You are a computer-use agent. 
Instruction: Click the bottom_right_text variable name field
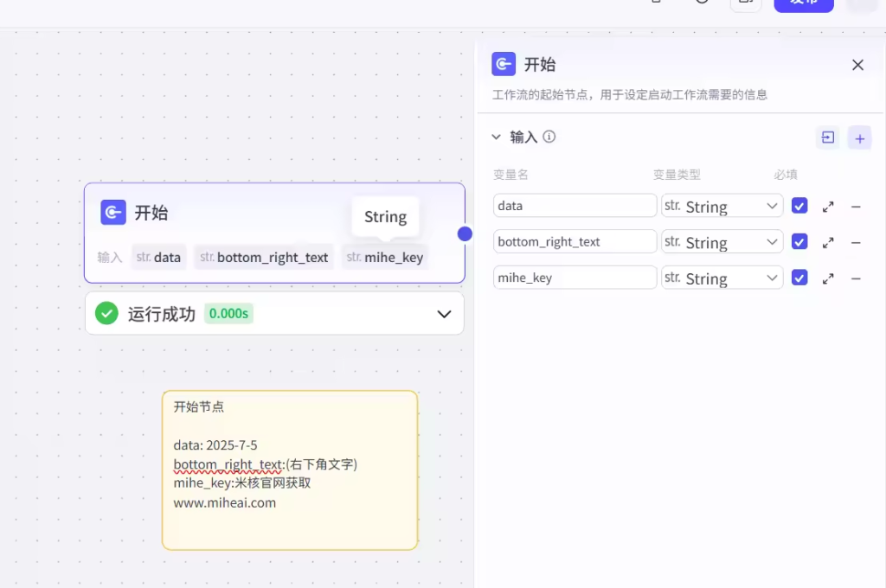tap(575, 242)
